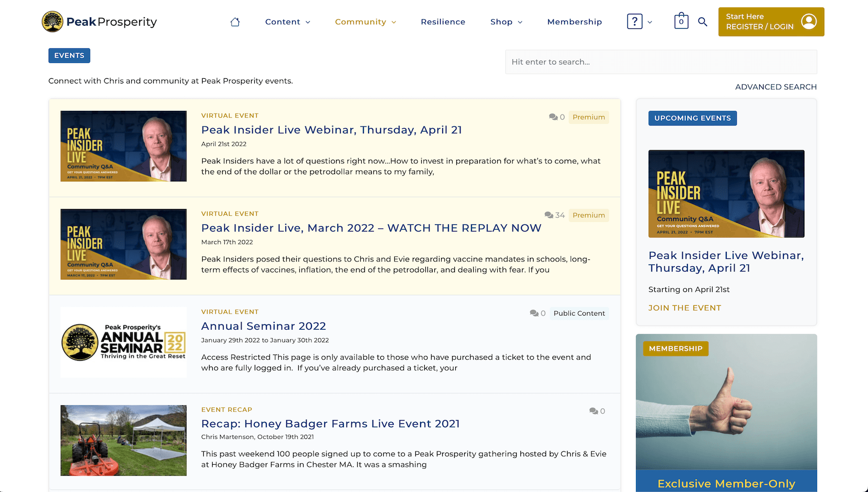Click Premium badge on April 21 webinar

click(x=589, y=117)
